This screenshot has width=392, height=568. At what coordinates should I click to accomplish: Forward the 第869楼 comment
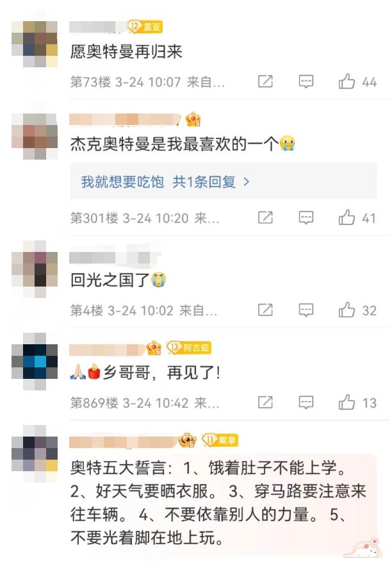[265, 403]
